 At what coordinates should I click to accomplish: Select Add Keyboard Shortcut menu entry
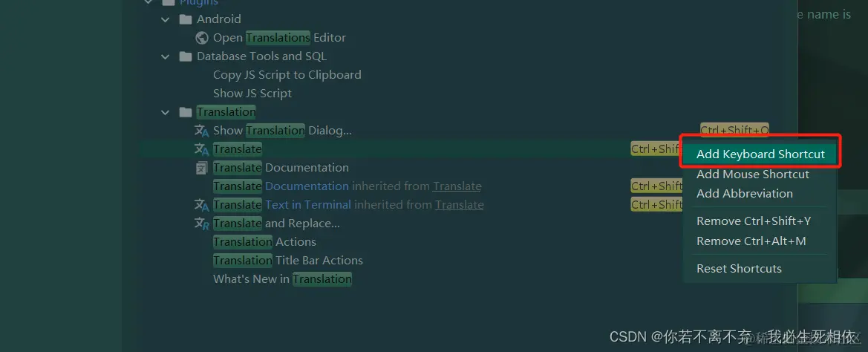[x=760, y=154]
